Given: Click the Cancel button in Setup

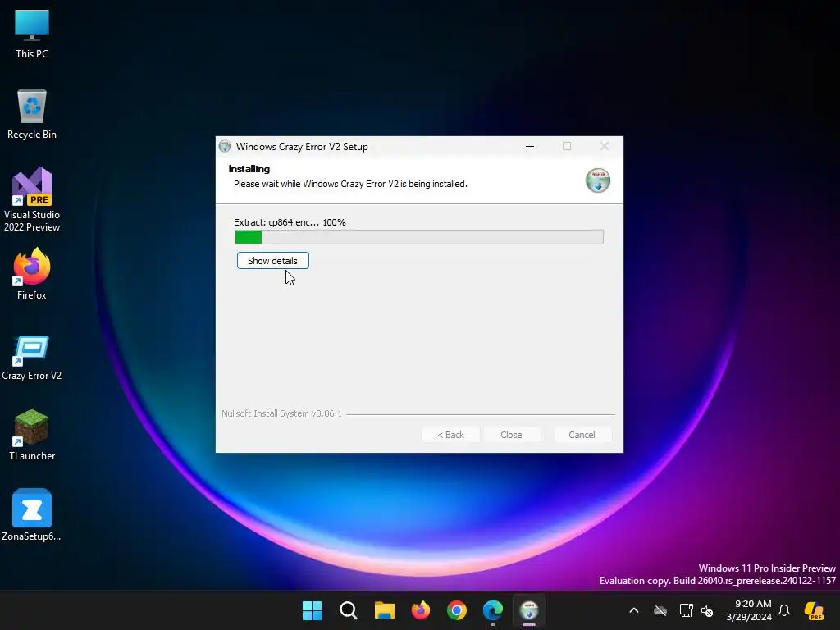Looking at the screenshot, I should 582,435.
